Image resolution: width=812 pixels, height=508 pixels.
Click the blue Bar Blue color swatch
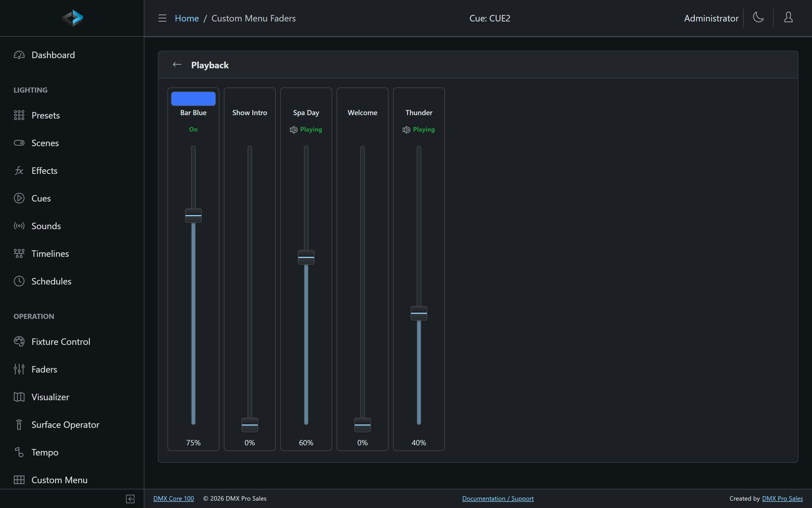point(193,98)
